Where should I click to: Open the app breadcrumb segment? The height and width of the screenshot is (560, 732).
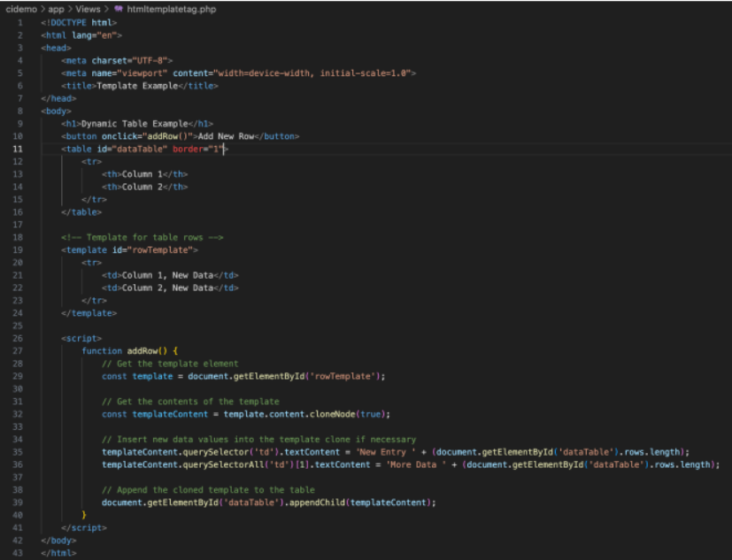pyautogui.click(x=57, y=9)
